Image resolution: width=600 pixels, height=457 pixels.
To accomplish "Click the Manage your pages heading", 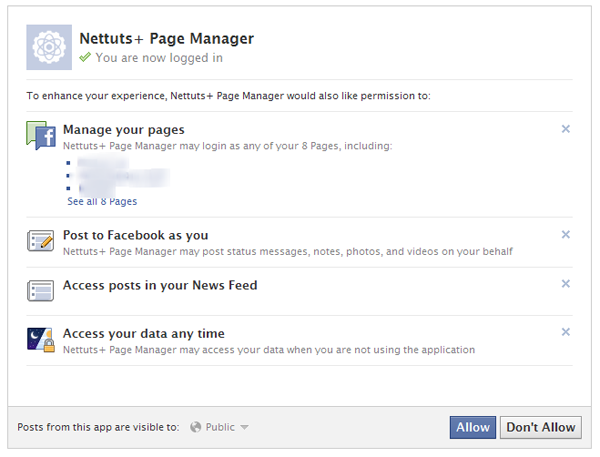I will (x=124, y=130).
